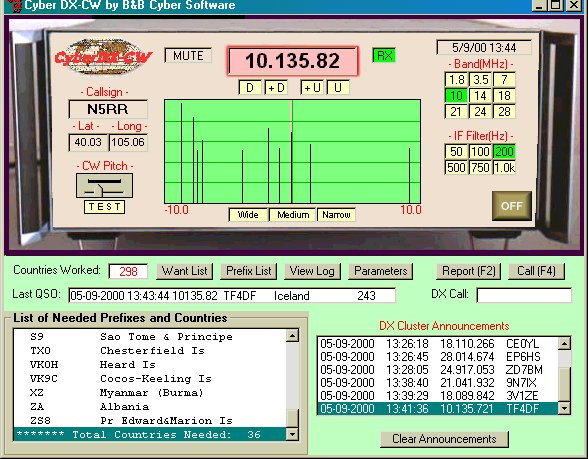Click the 10.135.82 frequency display
588x459 pixels.
(x=292, y=61)
